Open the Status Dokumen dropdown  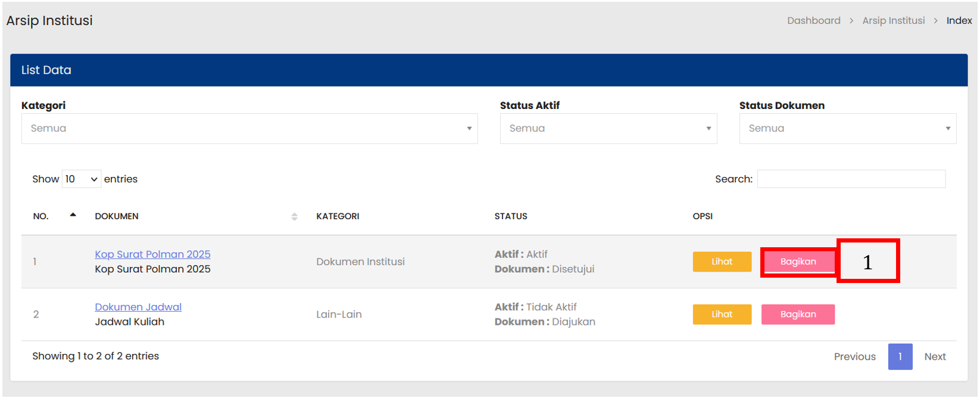tap(847, 129)
